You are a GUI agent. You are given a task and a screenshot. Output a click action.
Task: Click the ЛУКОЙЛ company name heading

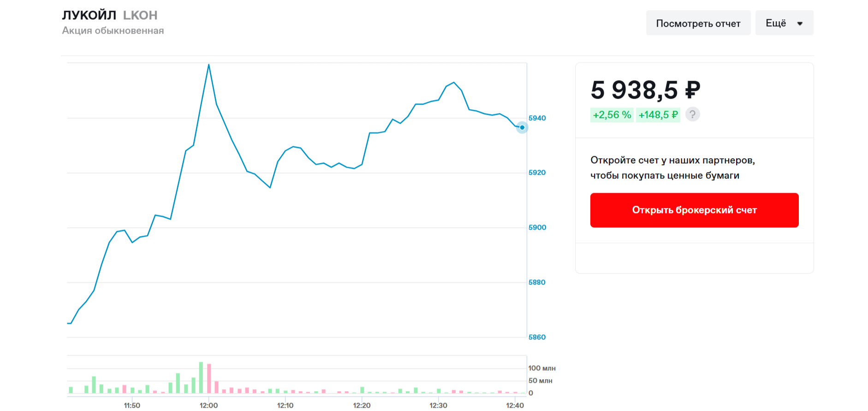click(x=89, y=15)
